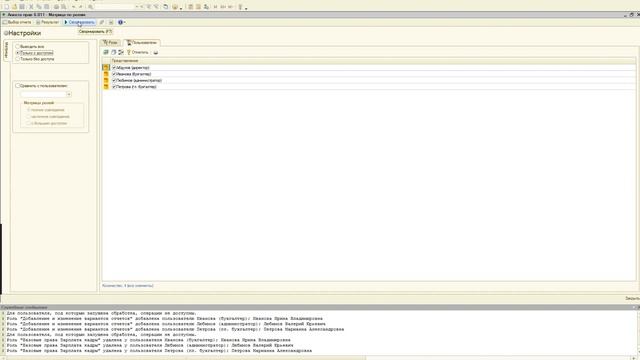
Task: Uncheck the Лебиков (администратор) checkbox
Action: [x=114, y=80]
